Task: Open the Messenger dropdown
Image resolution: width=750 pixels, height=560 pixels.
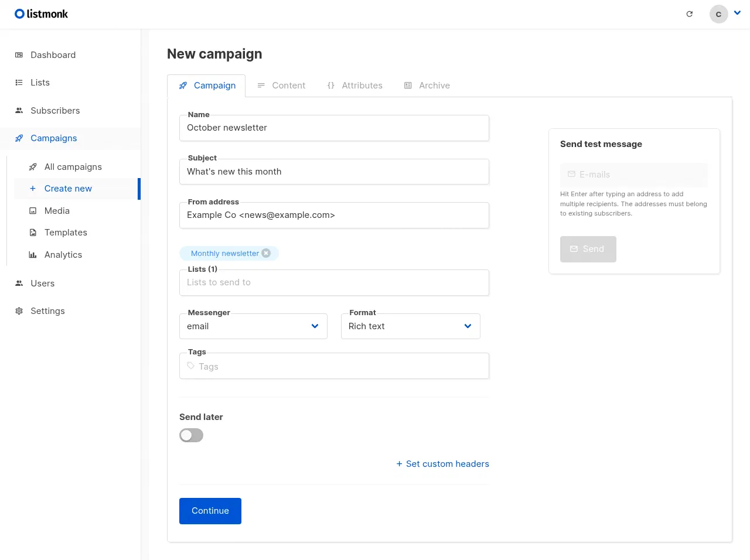Action: (253, 326)
